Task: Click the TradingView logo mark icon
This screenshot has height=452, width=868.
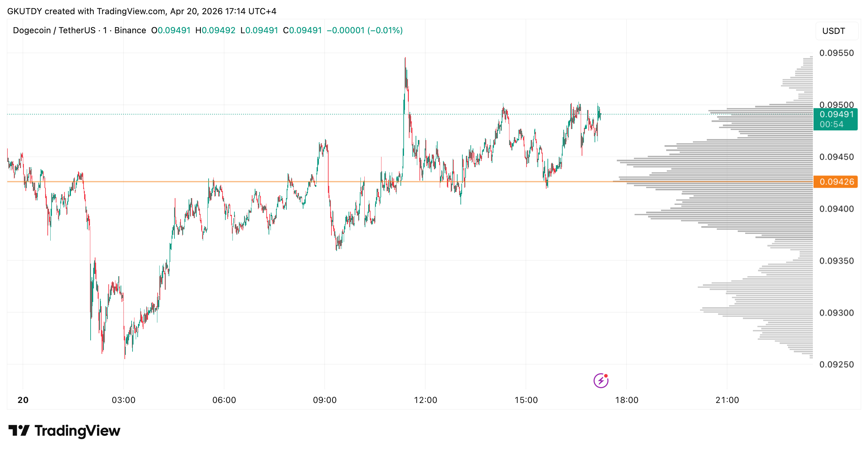Action: [19, 430]
